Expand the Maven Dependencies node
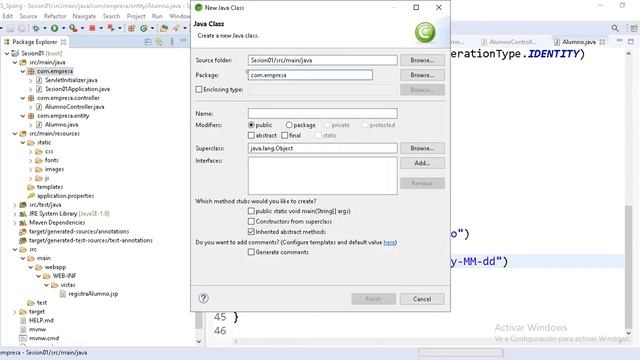 pyautogui.click(x=15, y=222)
